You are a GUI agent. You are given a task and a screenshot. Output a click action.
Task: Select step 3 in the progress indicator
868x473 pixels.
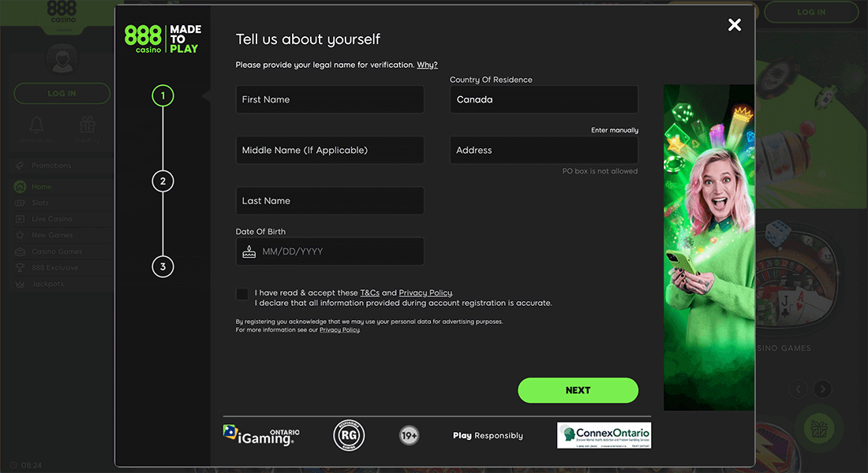point(163,266)
